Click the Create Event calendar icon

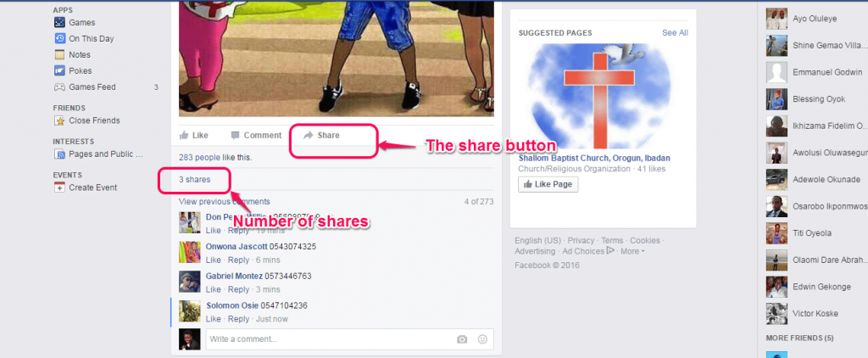pyautogui.click(x=59, y=187)
